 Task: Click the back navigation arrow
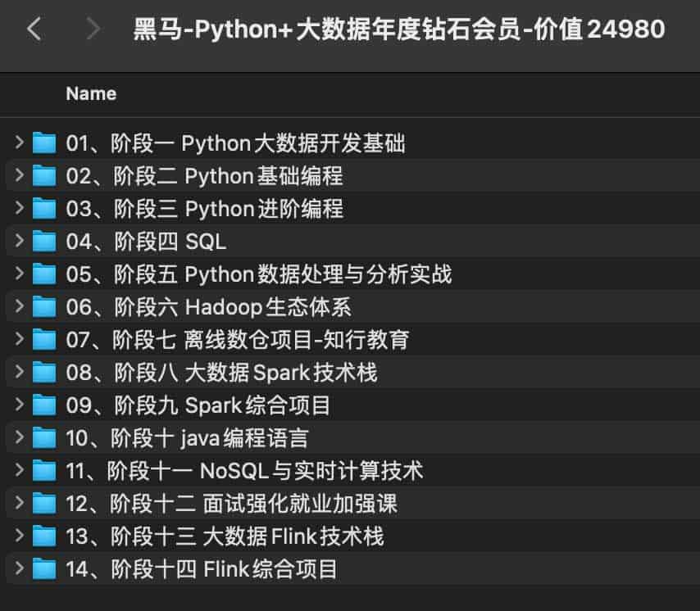click(33, 29)
